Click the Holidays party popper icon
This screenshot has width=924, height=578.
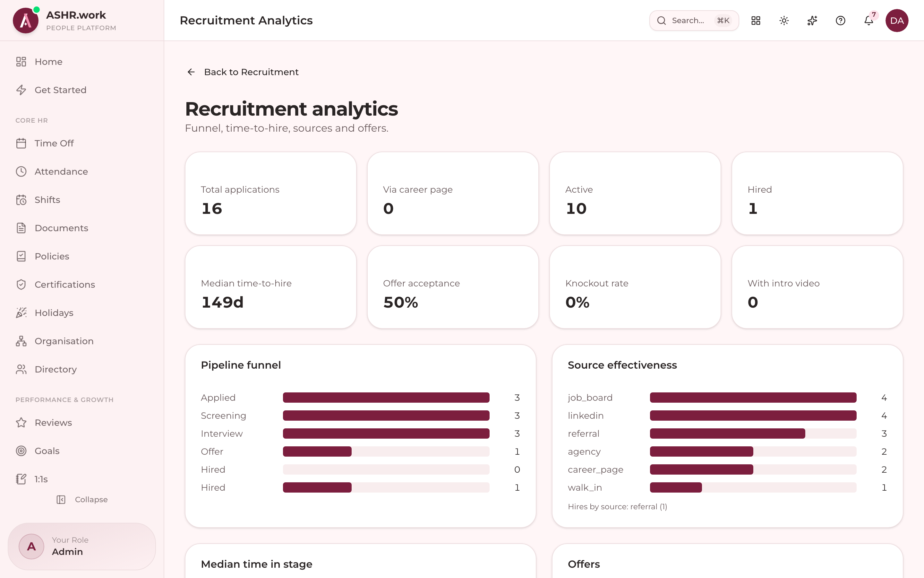pyautogui.click(x=21, y=313)
